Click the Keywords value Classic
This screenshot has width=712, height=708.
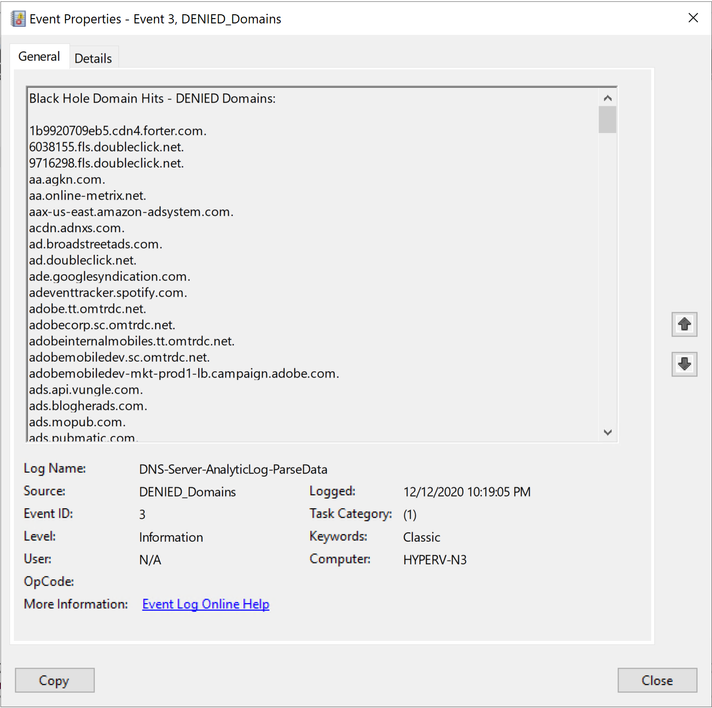(421, 537)
